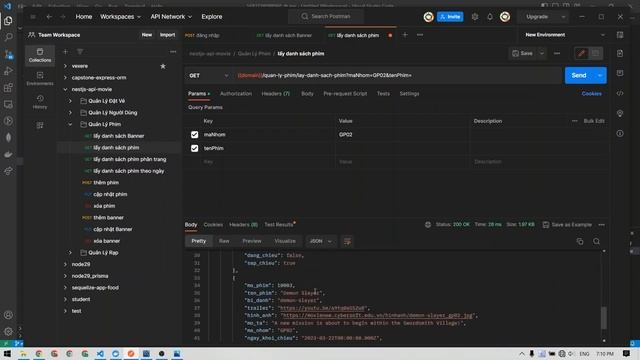
Task: Open the Workspaces dropdown menu
Action: [120, 17]
